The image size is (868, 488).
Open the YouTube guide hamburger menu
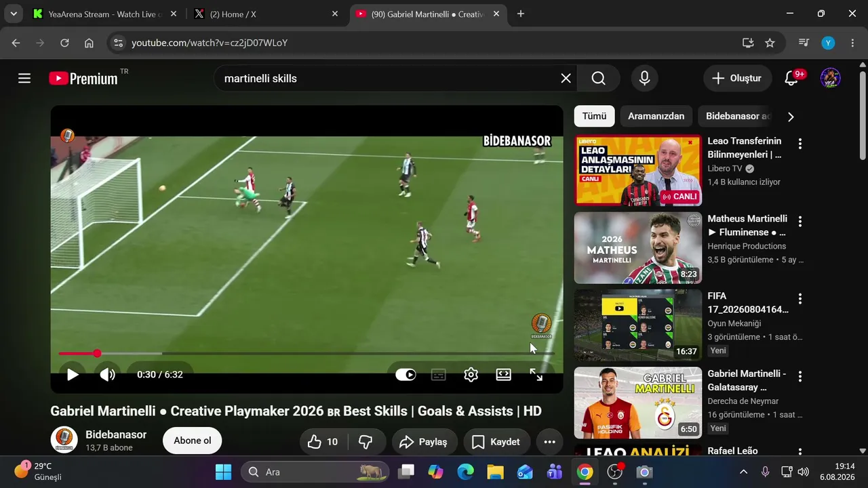[x=24, y=79]
